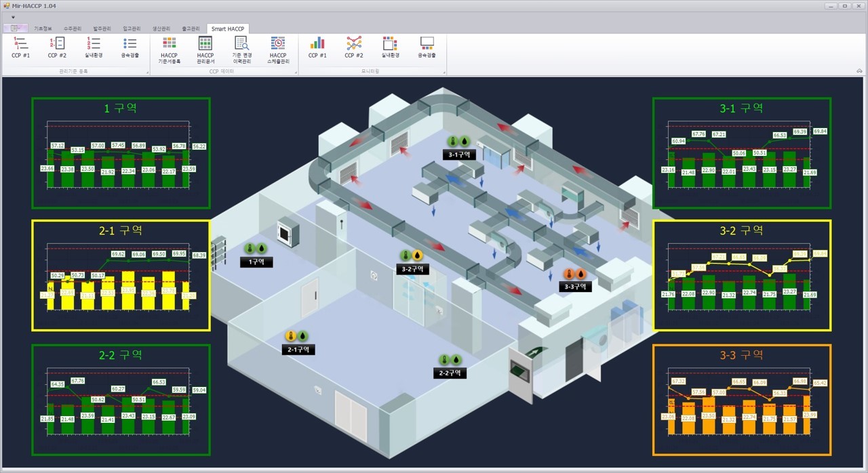Open CCP #1 in the 관리기준 등록 group
This screenshot has height=473, width=868.
coord(20,47)
